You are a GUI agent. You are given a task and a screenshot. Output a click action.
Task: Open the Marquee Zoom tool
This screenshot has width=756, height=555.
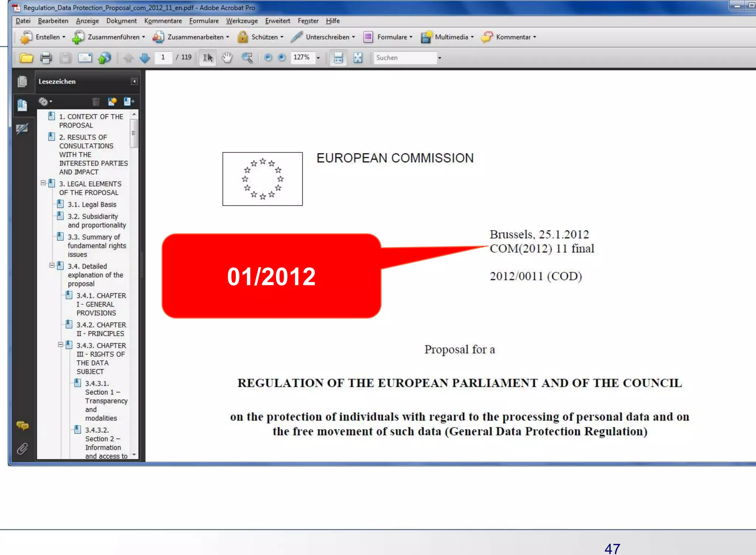(247, 58)
